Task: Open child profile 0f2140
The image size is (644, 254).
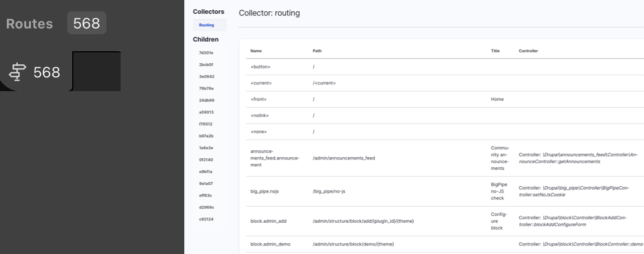Action: [x=206, y=160]
